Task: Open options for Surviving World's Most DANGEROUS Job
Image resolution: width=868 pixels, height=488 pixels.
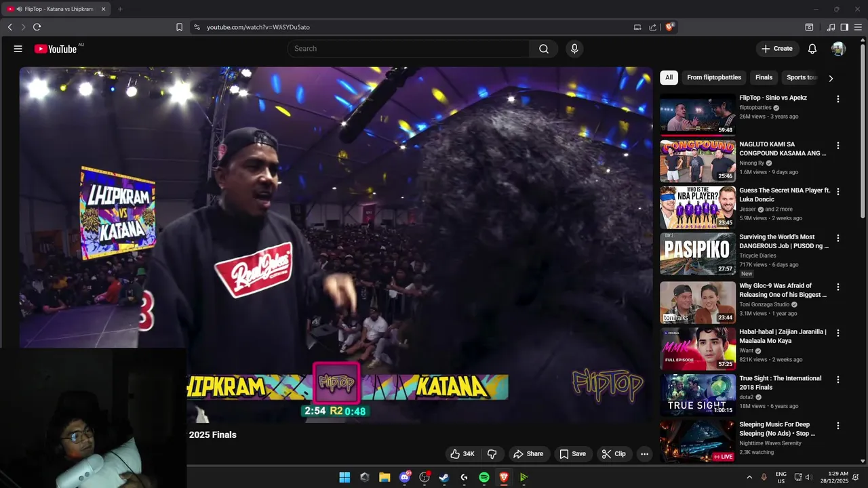Action: point(837,239)
